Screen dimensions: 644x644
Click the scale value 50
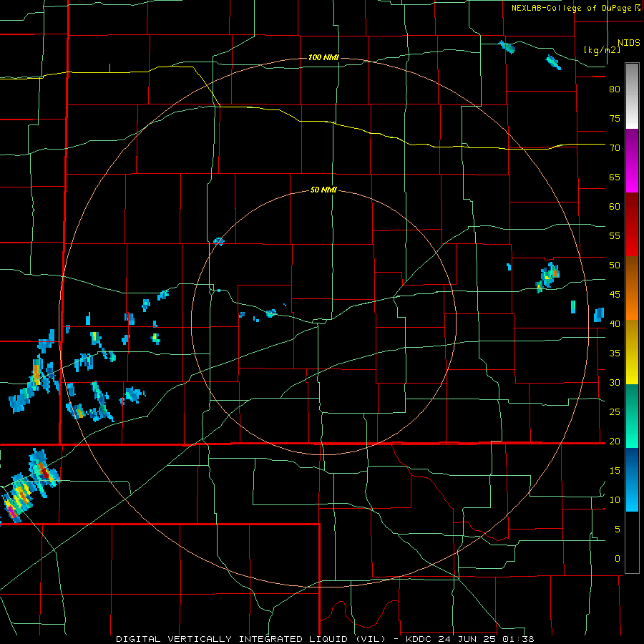(615, 265)
